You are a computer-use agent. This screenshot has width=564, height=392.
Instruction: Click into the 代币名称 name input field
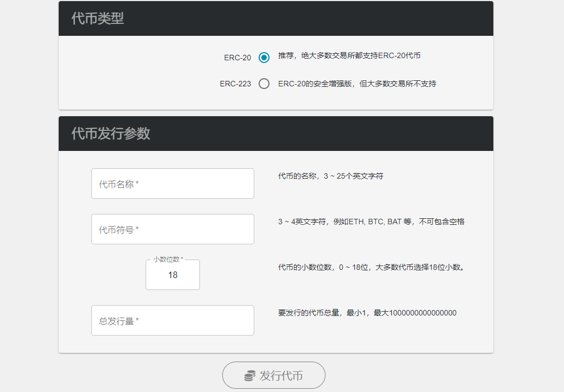[173, 184]
